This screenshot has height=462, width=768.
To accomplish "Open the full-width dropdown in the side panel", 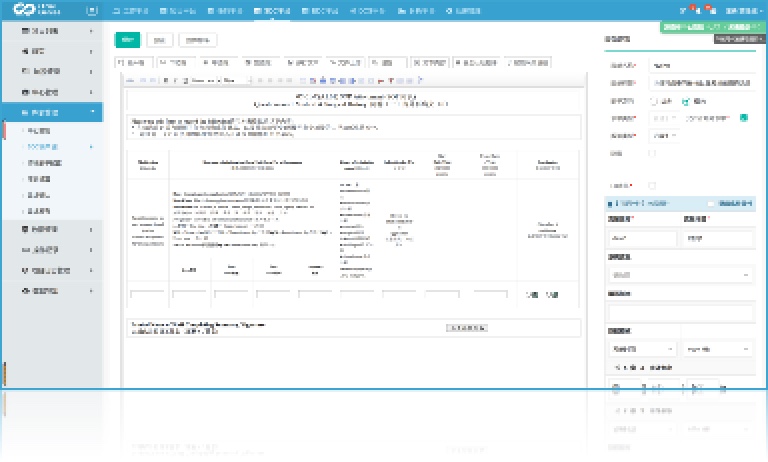I will [x=680, y=275].
